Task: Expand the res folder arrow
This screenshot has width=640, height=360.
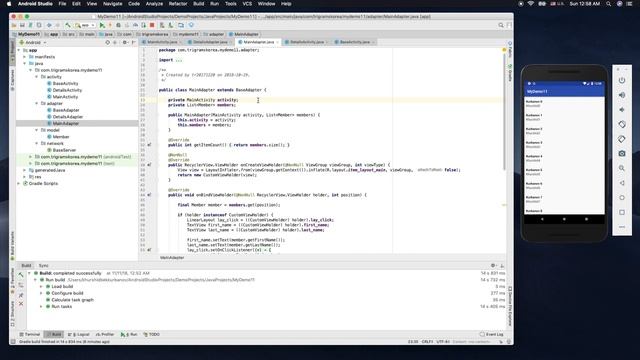Action: (25, 177)
